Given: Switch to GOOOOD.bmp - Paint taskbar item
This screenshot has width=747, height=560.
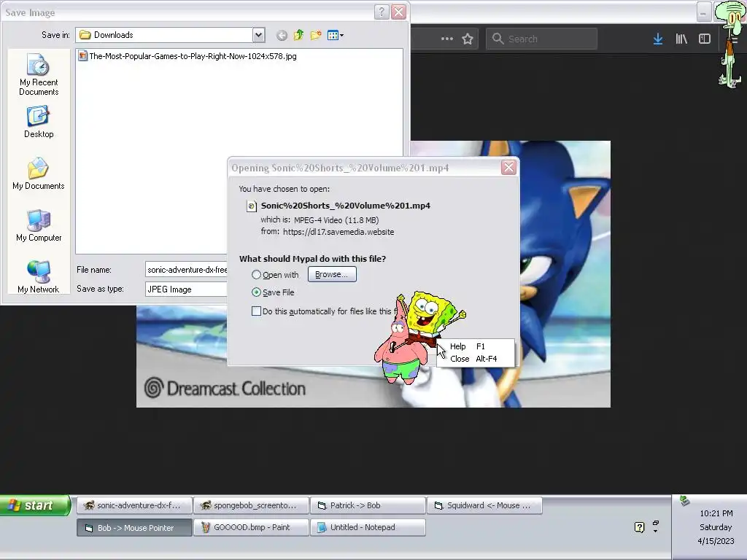Looking at the screenshot, I should coord(251,528).
